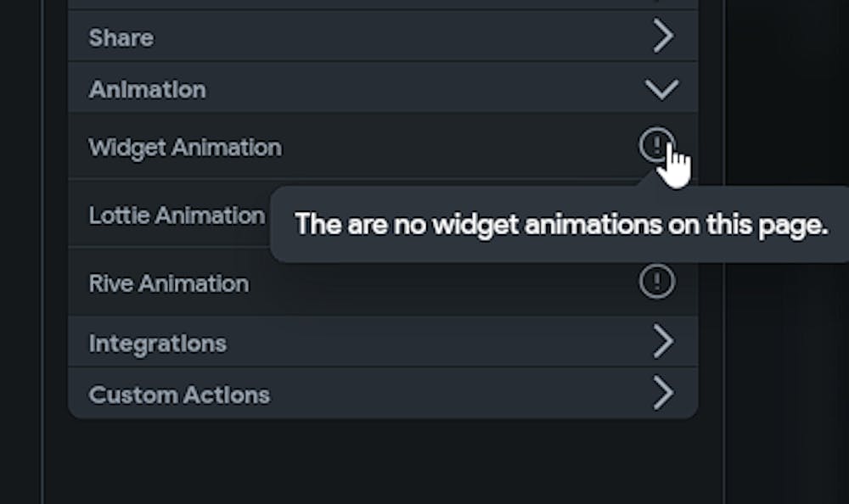Click the empty middle of Custom Actions header bar
The image size is (849, 504).
point(458,395)
